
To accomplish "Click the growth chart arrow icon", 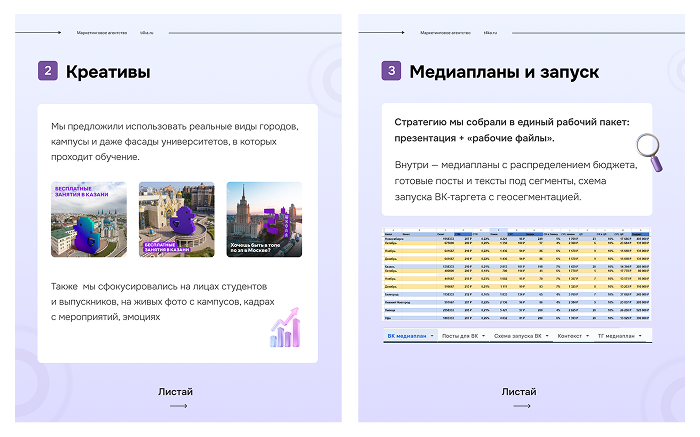I will [285, 327].
